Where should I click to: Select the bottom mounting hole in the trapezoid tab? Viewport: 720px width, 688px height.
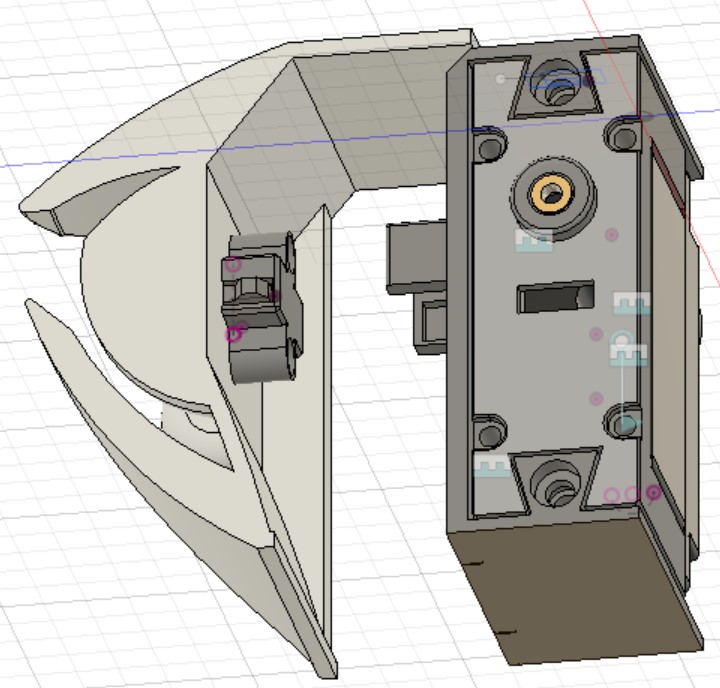point(552,485)
